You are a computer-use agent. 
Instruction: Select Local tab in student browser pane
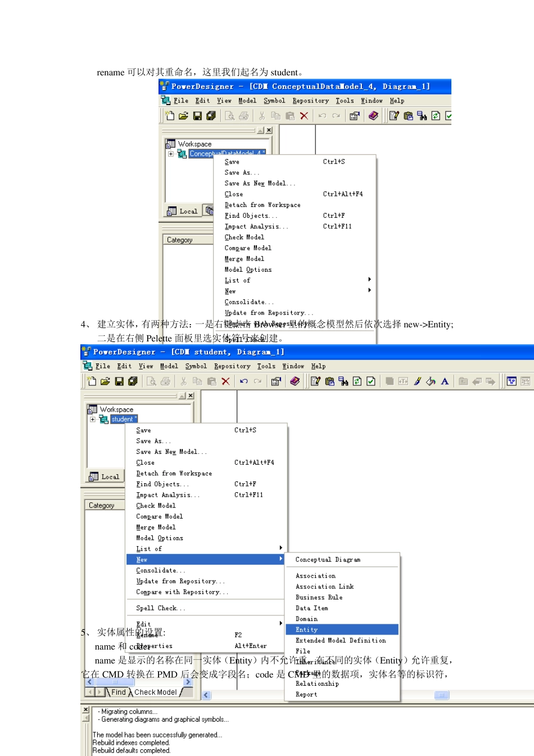pyautogui.click(x=105, y=476)
